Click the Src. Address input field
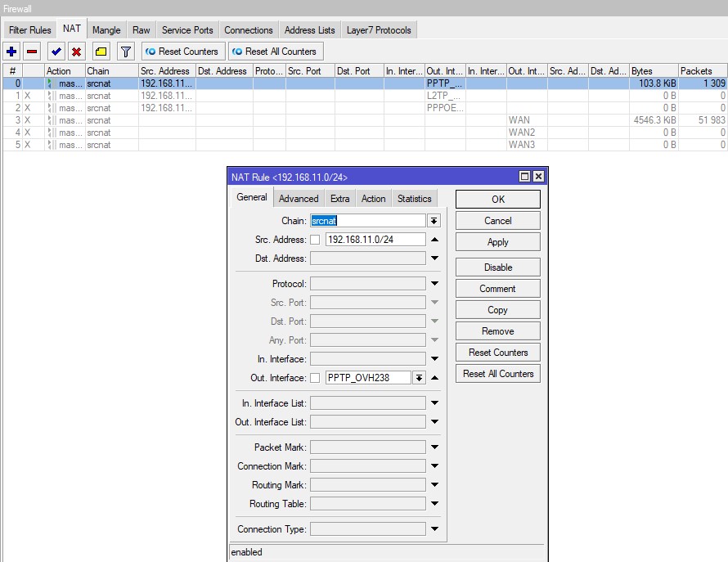The image size is (728, 562). 375,240
